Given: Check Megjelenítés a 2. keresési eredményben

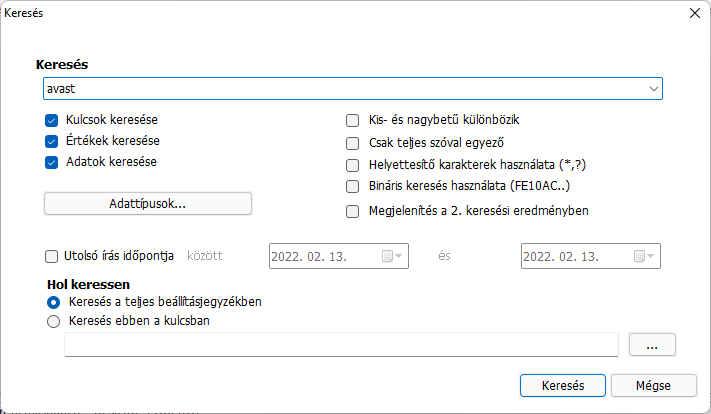Looking at the screenshot, I should tap(352, 211).
